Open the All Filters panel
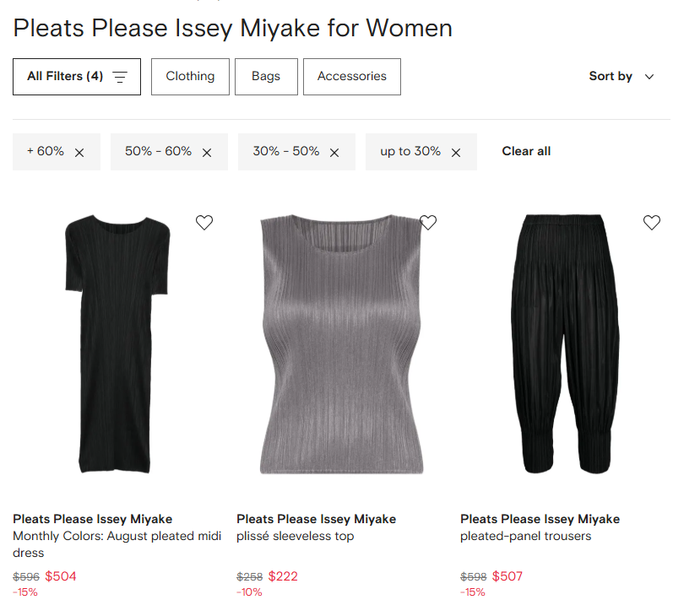 (77, 77)
